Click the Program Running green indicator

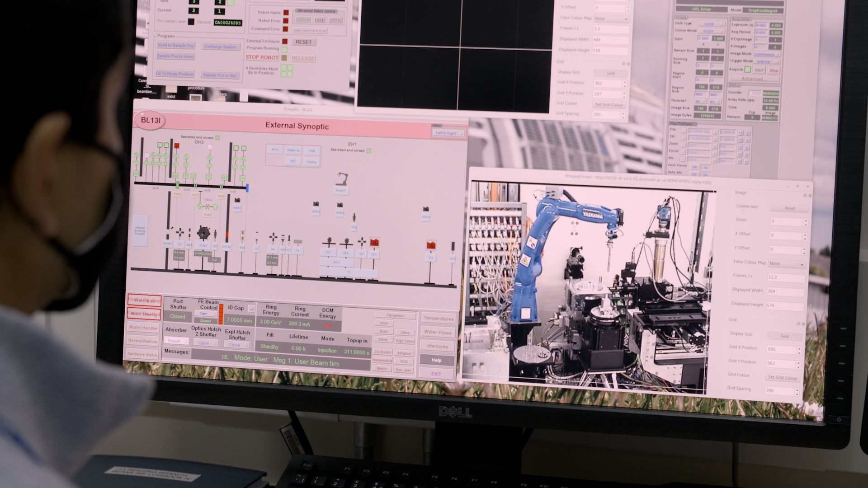tap(284, 49)
